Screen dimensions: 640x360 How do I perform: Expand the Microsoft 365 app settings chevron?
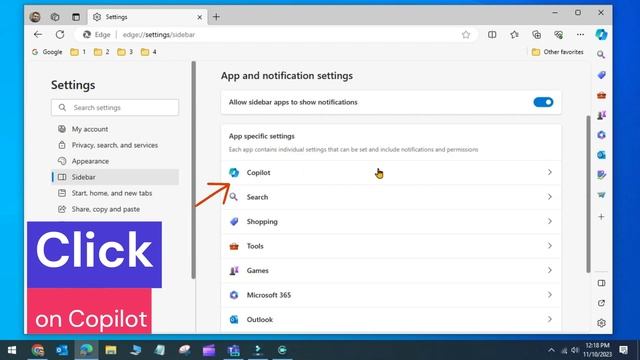click(x=549, y=295)
